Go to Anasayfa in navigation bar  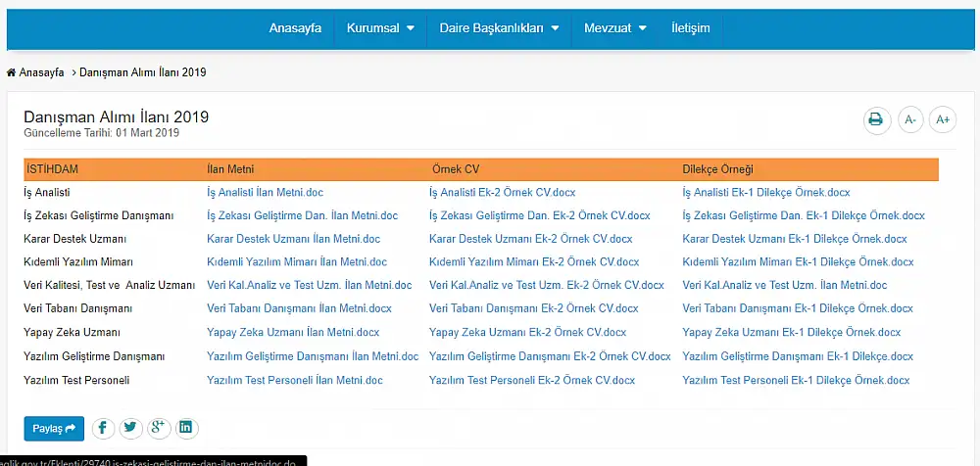click(295, 28)
